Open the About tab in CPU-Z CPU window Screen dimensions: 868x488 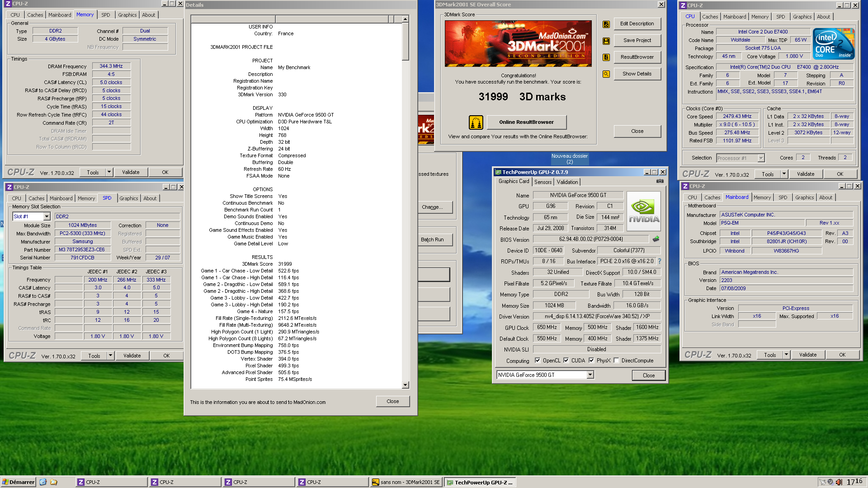pyautogui.click(x=823, y=17)
